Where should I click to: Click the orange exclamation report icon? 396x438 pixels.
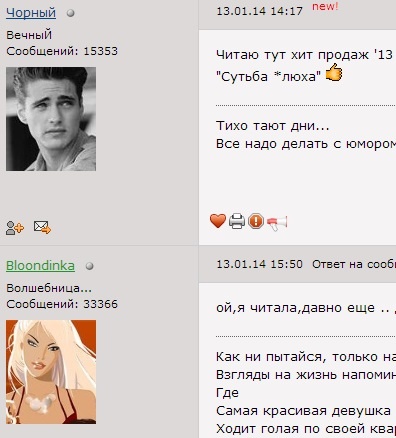coord(256,221)
